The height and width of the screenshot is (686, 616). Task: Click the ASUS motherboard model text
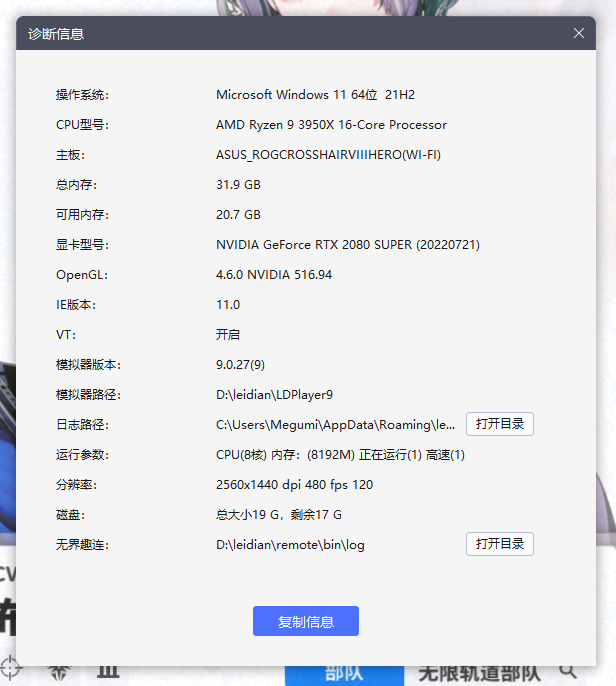[328, 155]
